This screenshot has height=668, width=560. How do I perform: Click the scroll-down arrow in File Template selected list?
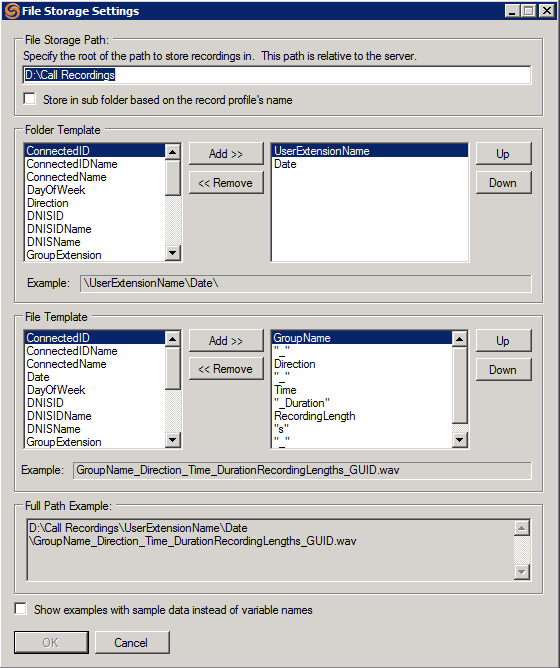coord(459,440)
